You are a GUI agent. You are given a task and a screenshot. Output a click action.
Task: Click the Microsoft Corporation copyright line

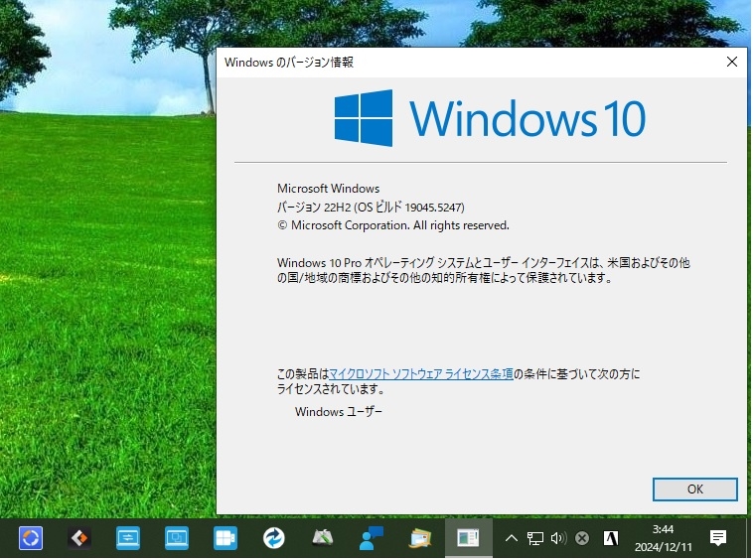(392, 225)
